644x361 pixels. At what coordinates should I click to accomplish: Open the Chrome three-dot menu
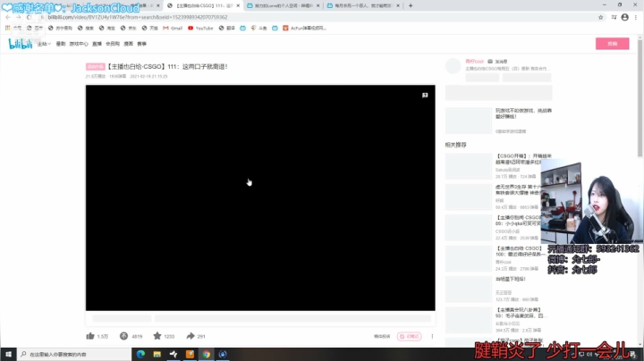click(636, 17)
